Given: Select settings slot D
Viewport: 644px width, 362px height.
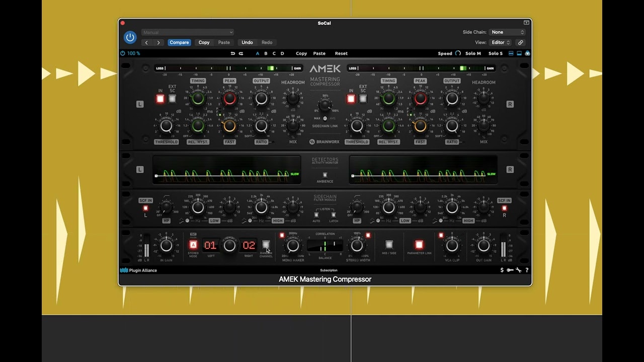Looking at the screenshot, I should [282, 53].
